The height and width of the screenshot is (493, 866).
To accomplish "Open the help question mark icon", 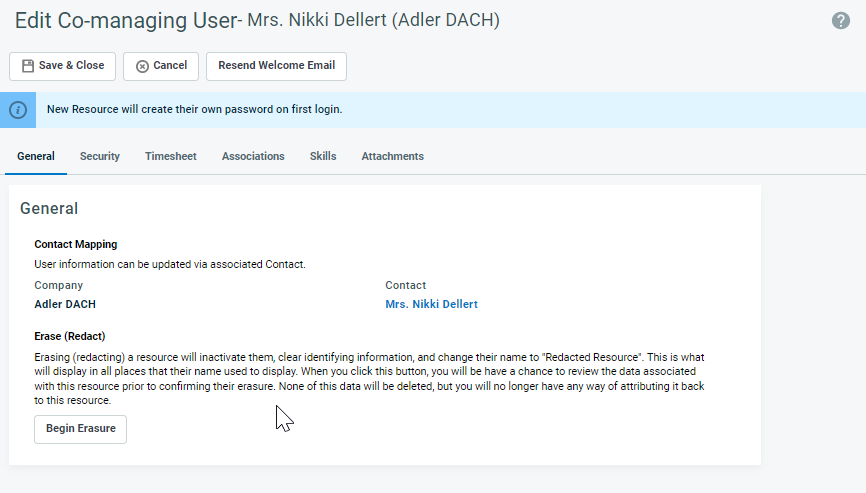I will [841, 21].
